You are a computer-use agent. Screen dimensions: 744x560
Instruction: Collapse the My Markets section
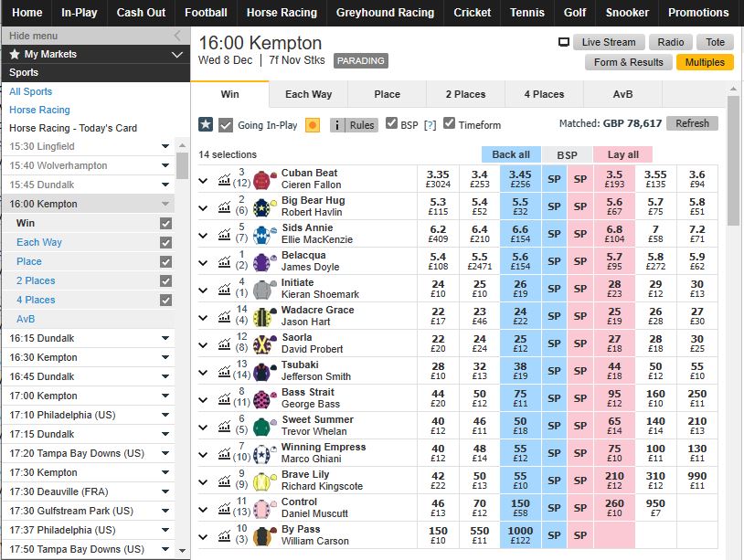click(x=177, y=55)
